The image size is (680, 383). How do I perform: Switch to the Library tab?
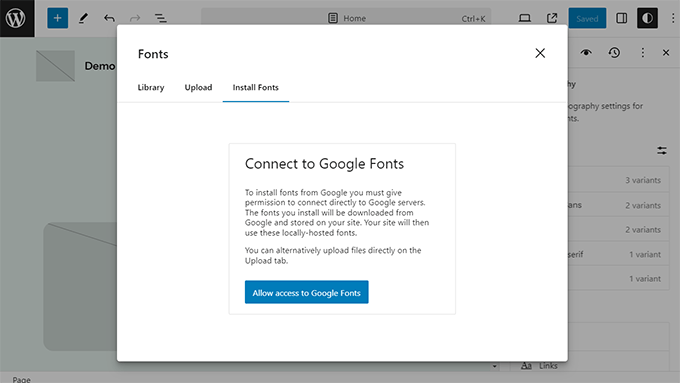pos(151,87)
